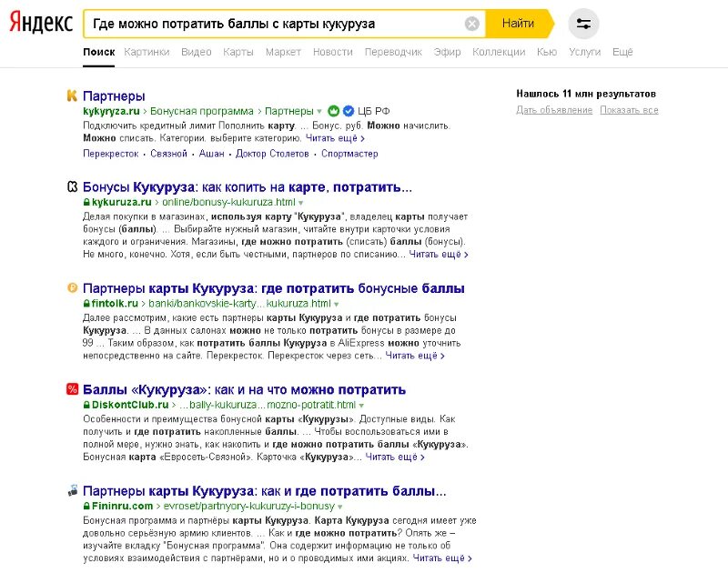This screenshot has height=573, width=728.
Task: Expand the dropdown arrow after fintolk.ru URL
Action: pyautogui.click(x=336, y=304)
